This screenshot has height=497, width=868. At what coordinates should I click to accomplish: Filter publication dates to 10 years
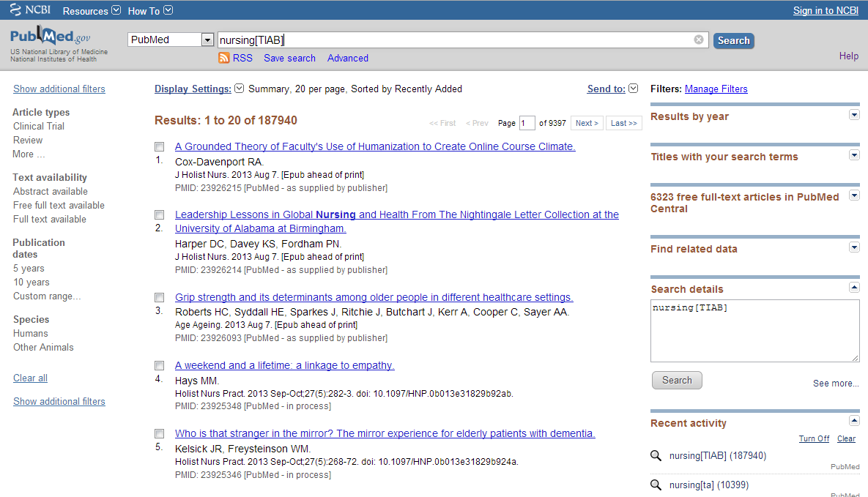(x=31, y=283)
